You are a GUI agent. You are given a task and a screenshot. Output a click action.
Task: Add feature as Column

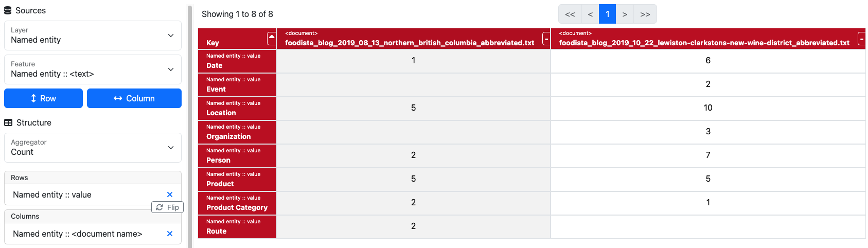pos(134,98)
